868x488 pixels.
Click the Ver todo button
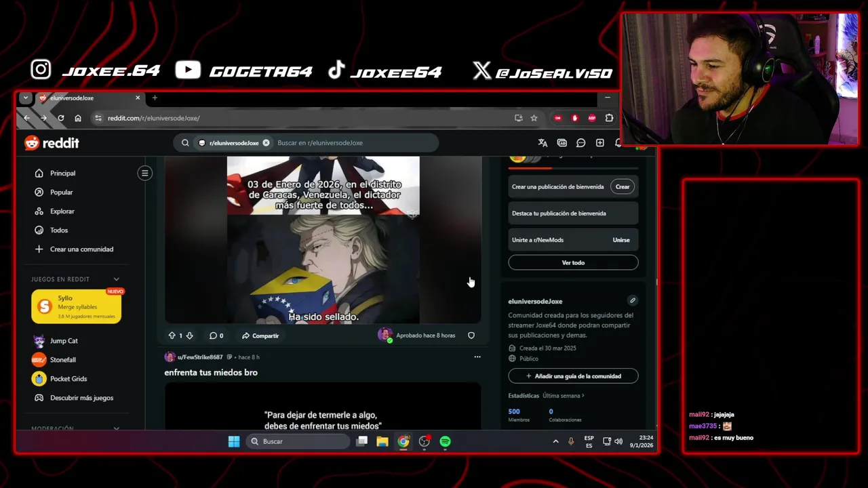point(573,262)
